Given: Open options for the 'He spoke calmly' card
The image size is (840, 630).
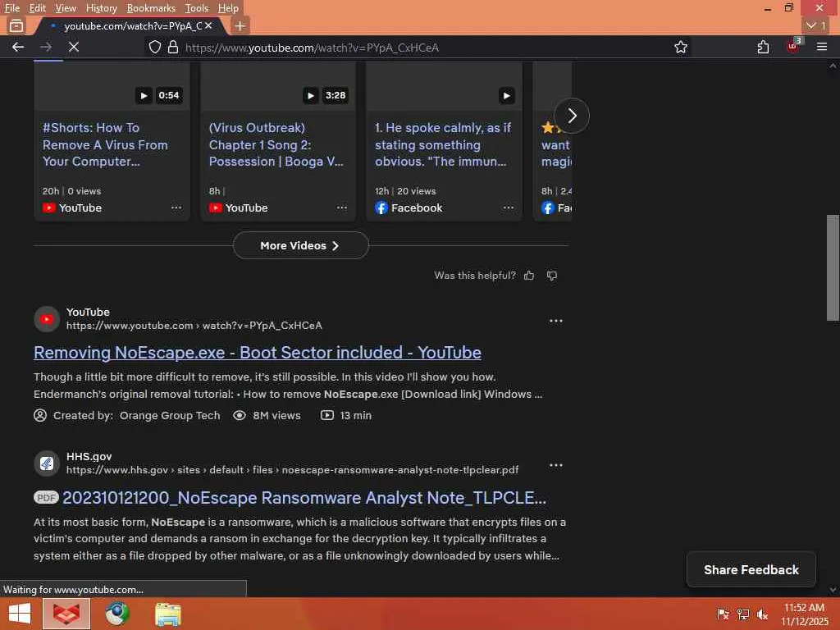Looking at the screenshot, I should click(x=509, y=208).
